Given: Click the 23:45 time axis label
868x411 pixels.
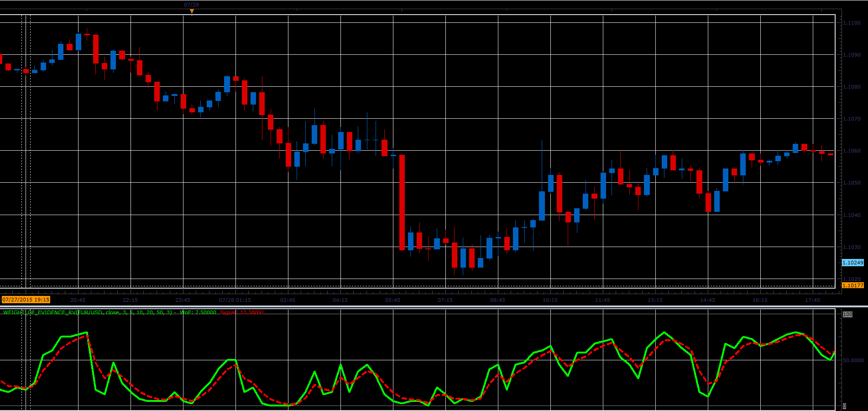Looking at the screenshot, I should point(183,300).
